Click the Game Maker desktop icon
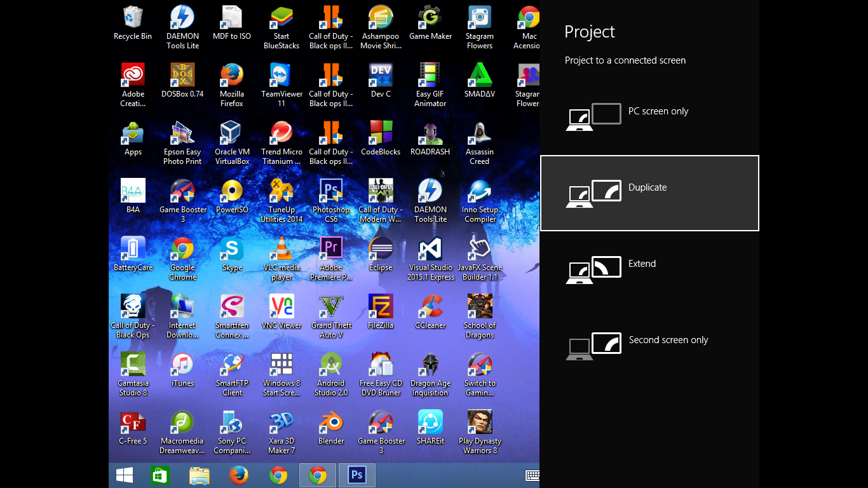 click(x=430, y=24)
